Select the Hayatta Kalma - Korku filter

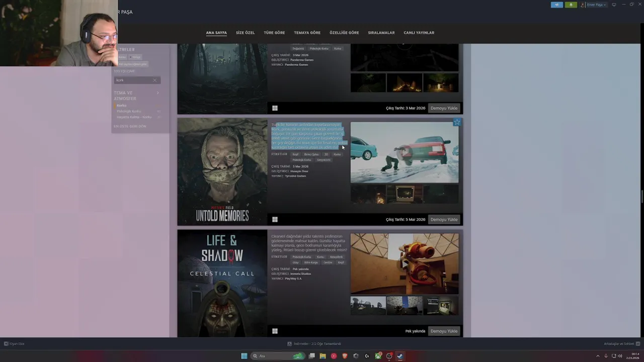(134, 117)
